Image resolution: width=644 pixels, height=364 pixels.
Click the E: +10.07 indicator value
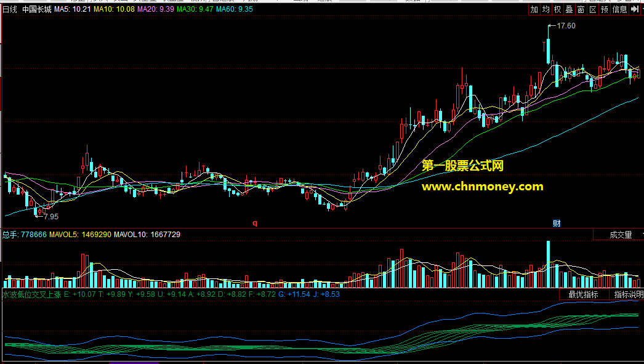80,294
